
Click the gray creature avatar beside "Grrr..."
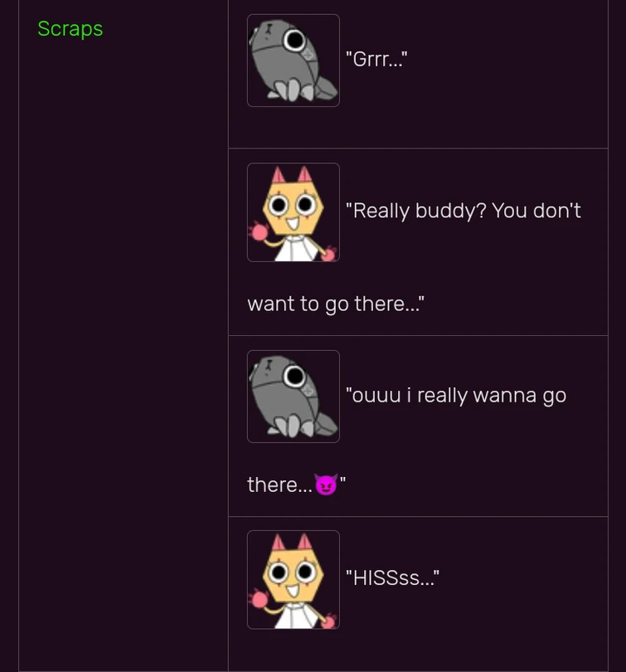(294, 61)
